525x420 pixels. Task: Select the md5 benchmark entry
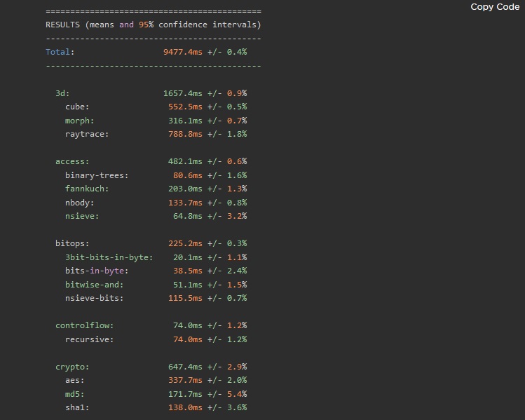coord(156,394)
